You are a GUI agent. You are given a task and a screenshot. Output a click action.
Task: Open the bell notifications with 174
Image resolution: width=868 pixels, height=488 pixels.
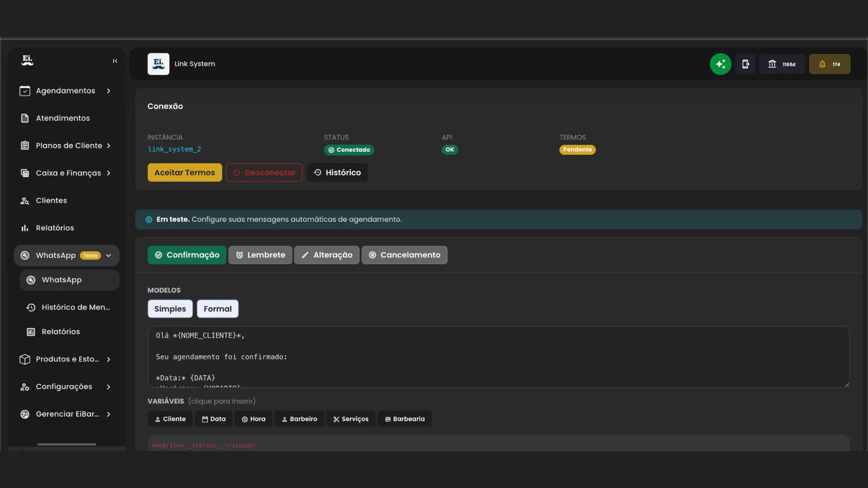click(829, 64)
